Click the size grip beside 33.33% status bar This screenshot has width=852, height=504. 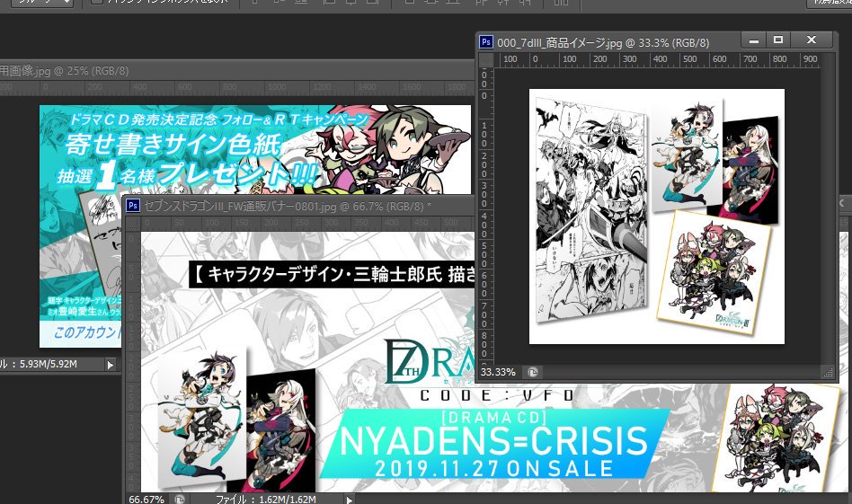[x=828, y=372]
